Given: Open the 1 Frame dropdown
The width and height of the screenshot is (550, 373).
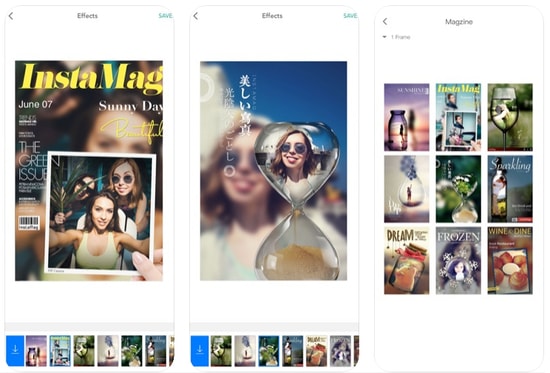Looking at the screenshot, I should coord(397,37).
